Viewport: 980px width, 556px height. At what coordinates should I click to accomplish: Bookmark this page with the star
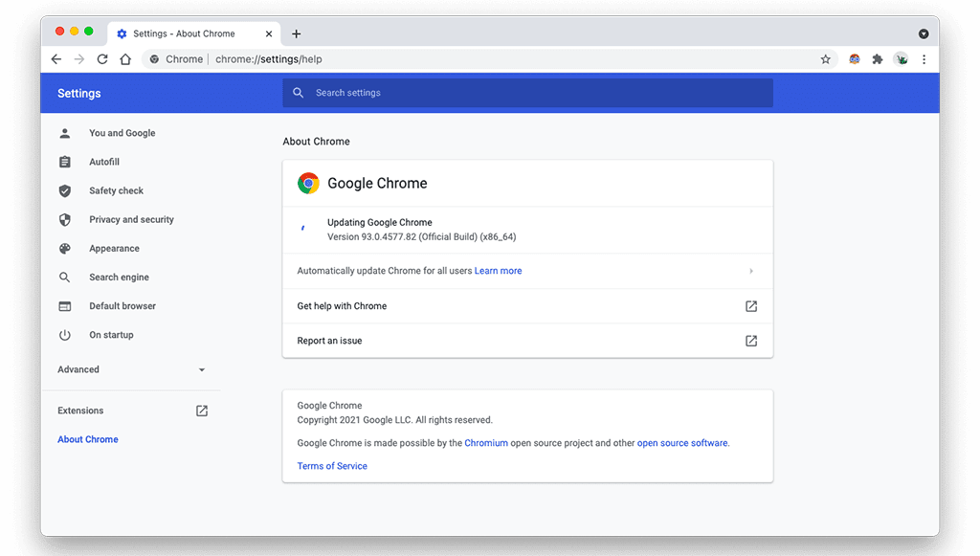pos(826,59)
